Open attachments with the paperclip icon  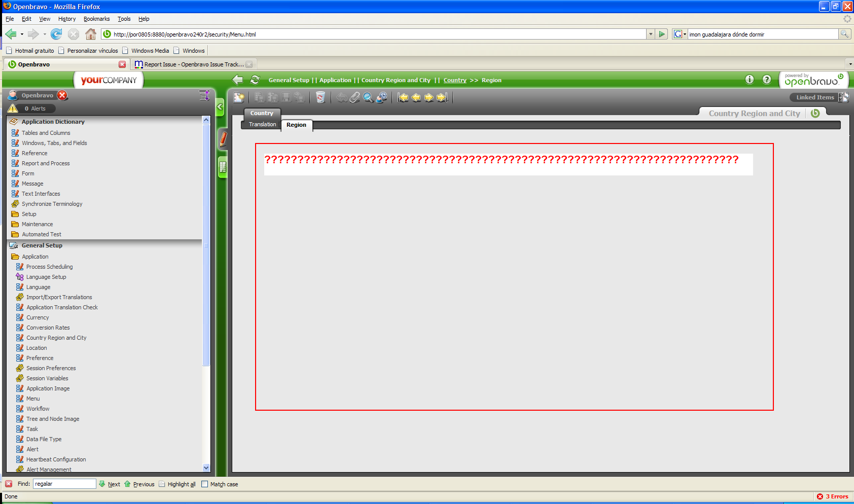355,97
